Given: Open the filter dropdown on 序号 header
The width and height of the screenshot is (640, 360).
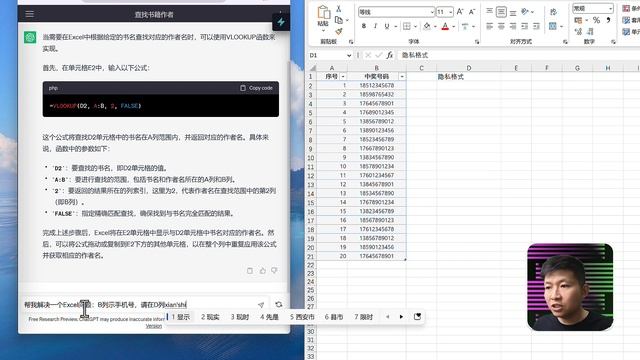Looking at the screenshot, I should coord(343,76).
